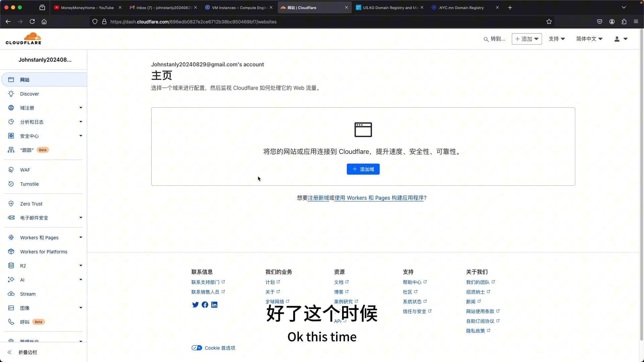Click the 域注册 globe icon
This screenshot has width=644, height=362.
pyautogui.click(x=11, y=108)
